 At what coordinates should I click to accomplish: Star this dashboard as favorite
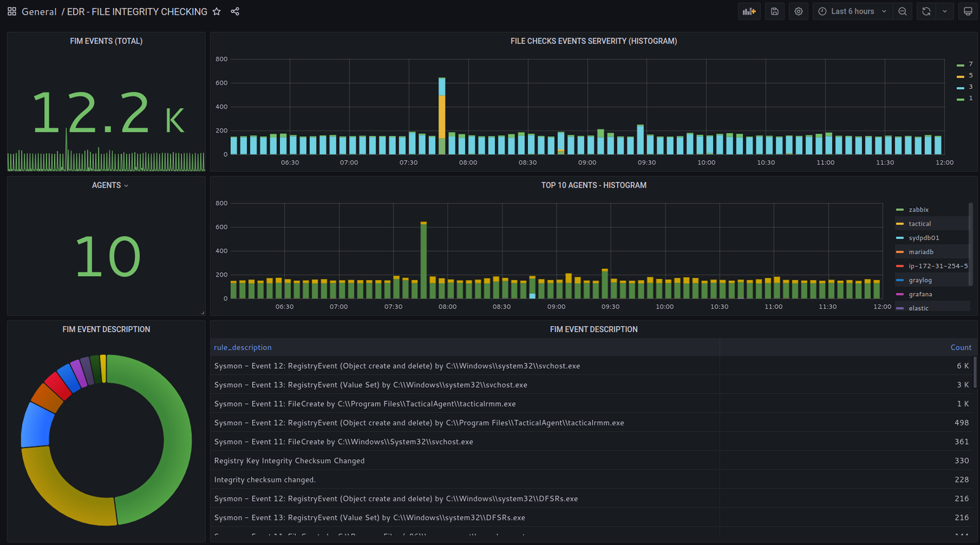[216, 12]
